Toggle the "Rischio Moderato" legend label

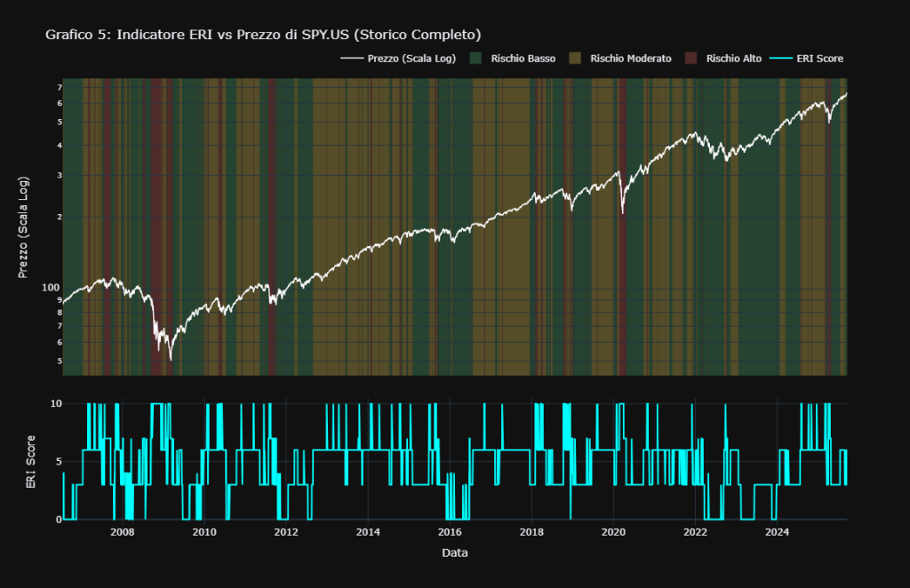[632, 59]
